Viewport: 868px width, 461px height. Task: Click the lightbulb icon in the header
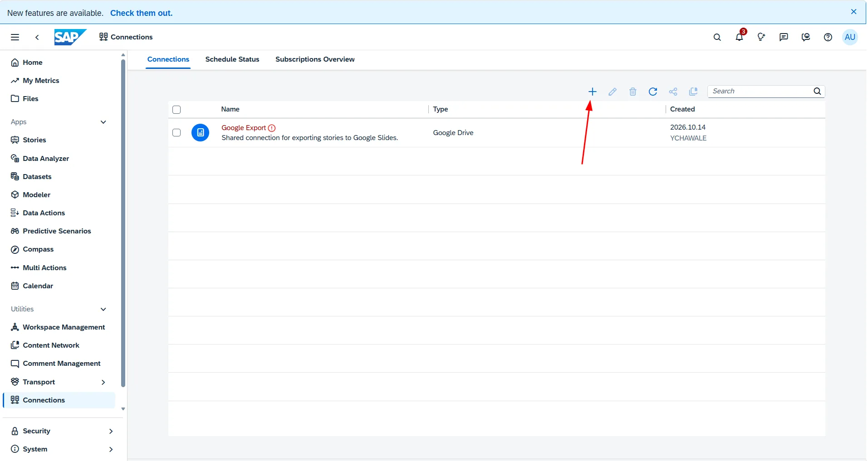[761, 37]
